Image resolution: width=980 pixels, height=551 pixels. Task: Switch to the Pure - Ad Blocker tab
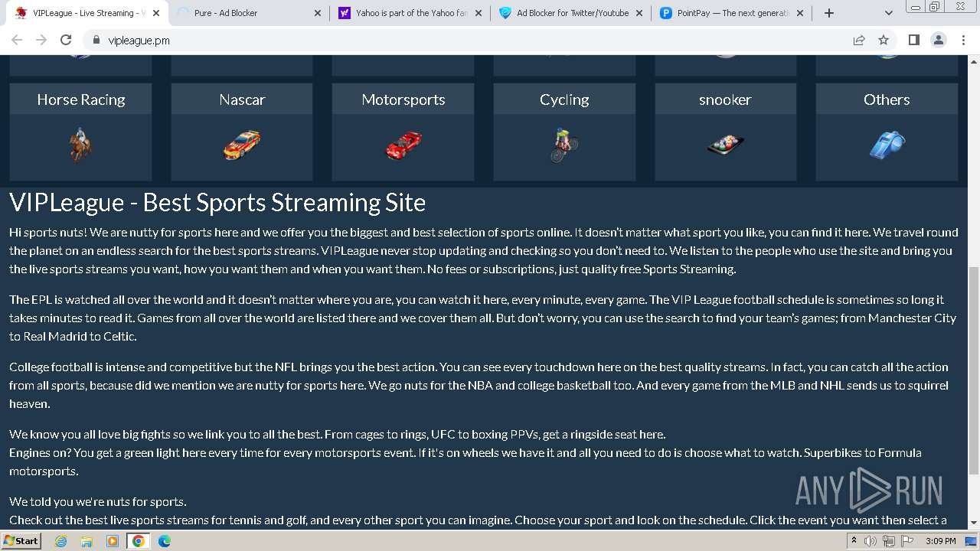tap(249, 13)
